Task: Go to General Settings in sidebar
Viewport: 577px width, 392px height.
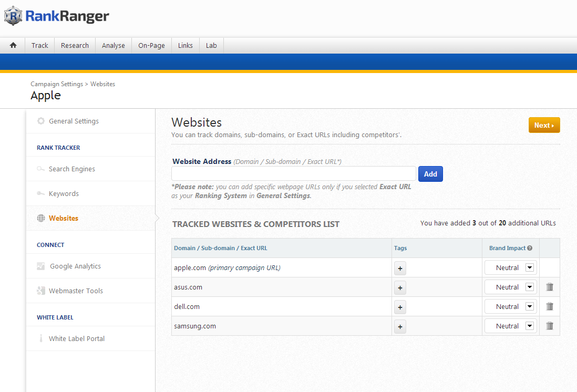Action: coord(74,121)
